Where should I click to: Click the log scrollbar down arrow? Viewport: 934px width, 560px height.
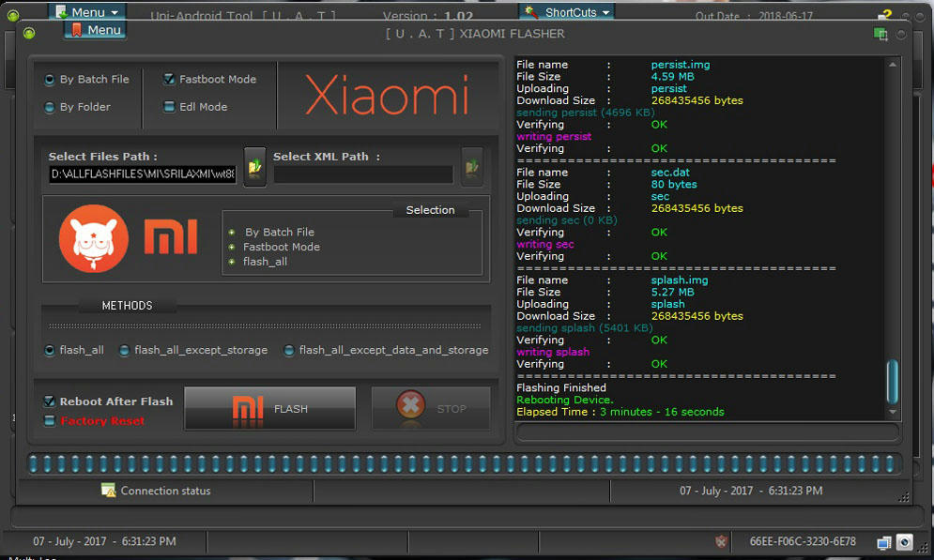click(893, 412)
